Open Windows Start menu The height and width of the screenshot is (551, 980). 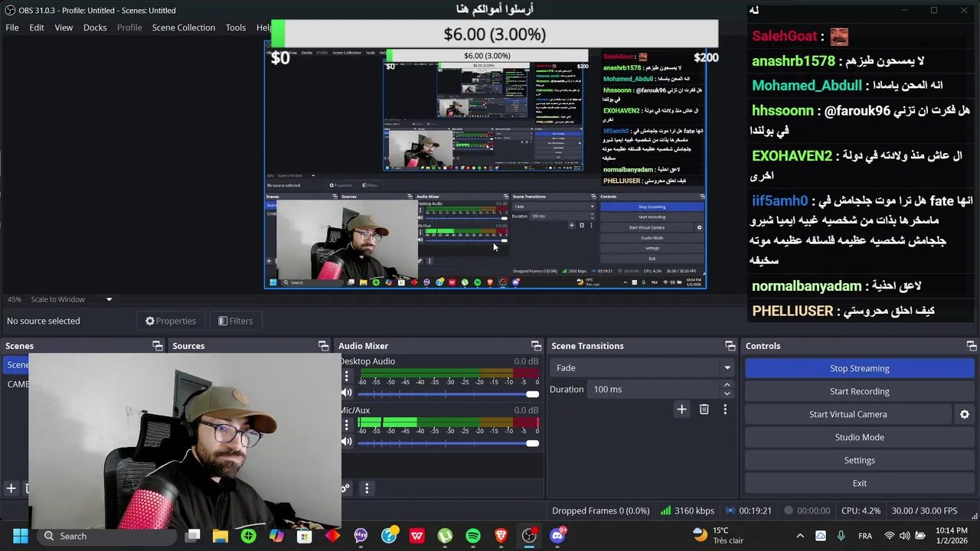coord(20,536)
